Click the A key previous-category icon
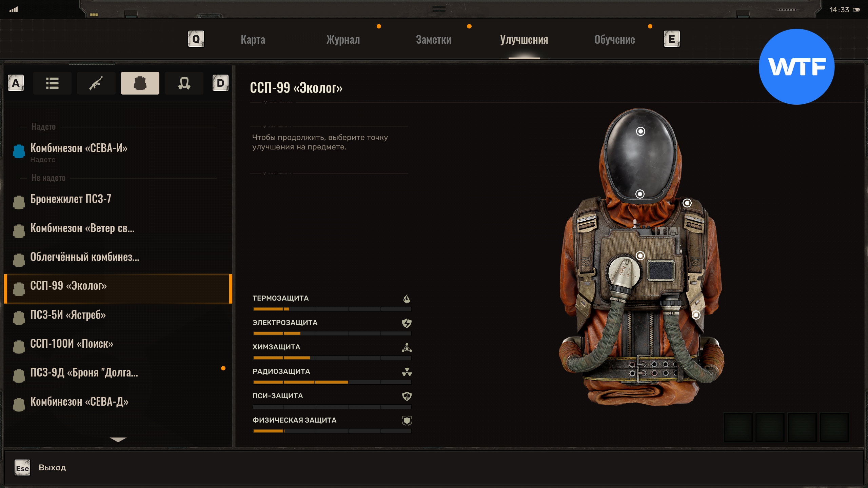 (16, 83)
